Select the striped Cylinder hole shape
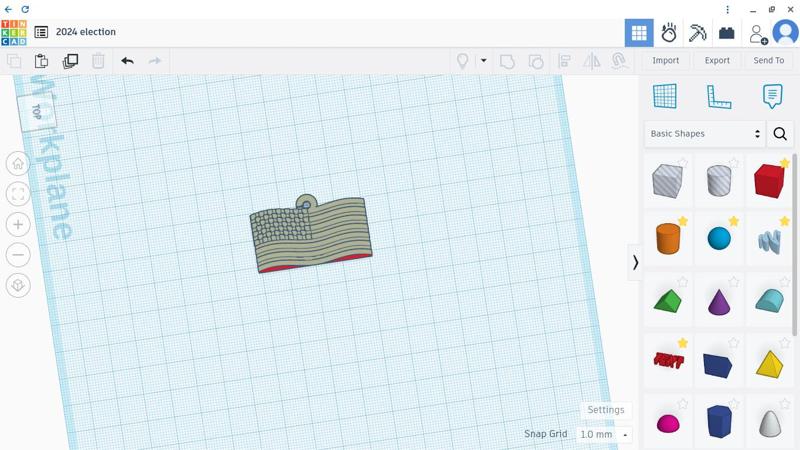The height and width of the screenshot is (450, 800). (719, 181)
